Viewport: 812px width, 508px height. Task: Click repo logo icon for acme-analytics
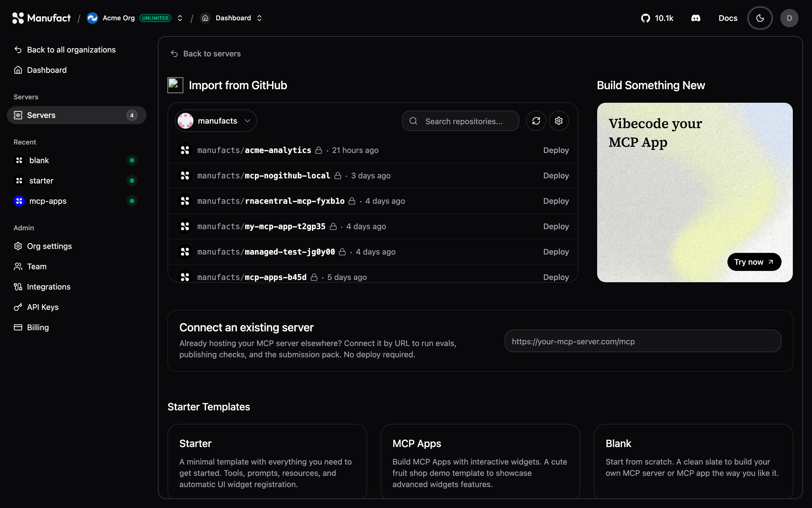[185, 150]
